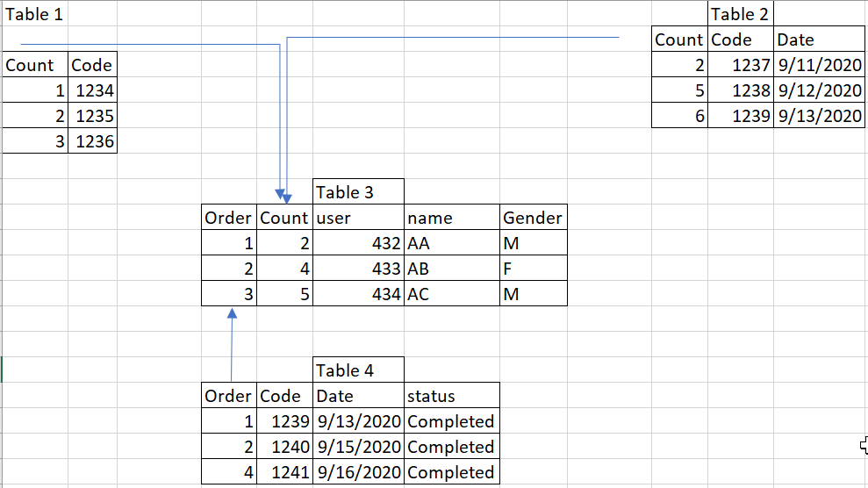Select Count cell beside code 1235
The height and width of the screenshot is (488, 868).
pos(35,116)
